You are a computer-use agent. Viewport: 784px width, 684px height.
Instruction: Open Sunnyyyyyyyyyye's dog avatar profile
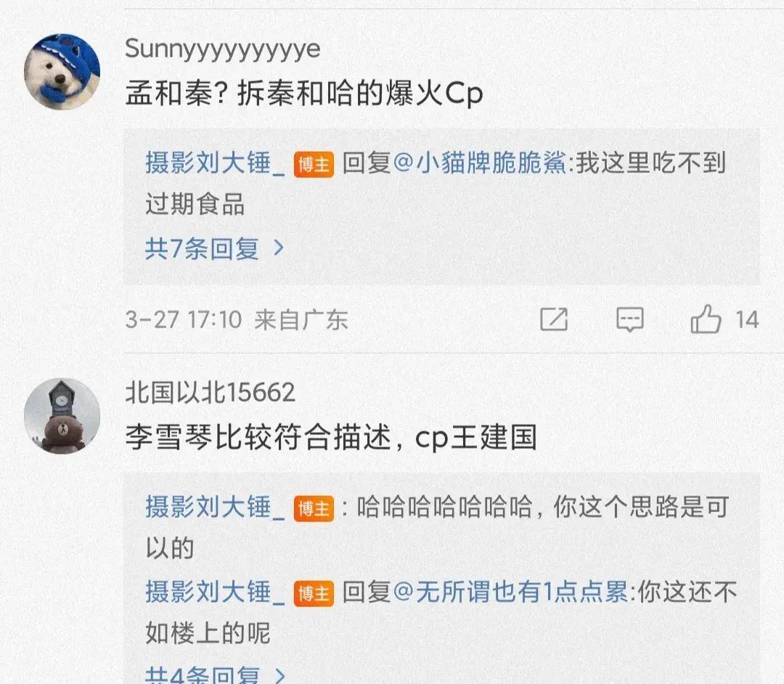62,72
